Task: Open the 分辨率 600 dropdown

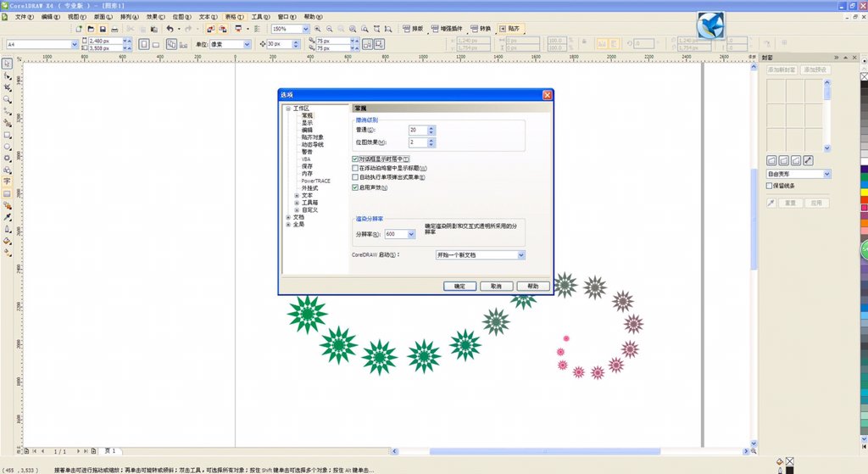Action: tap(411, 234)
